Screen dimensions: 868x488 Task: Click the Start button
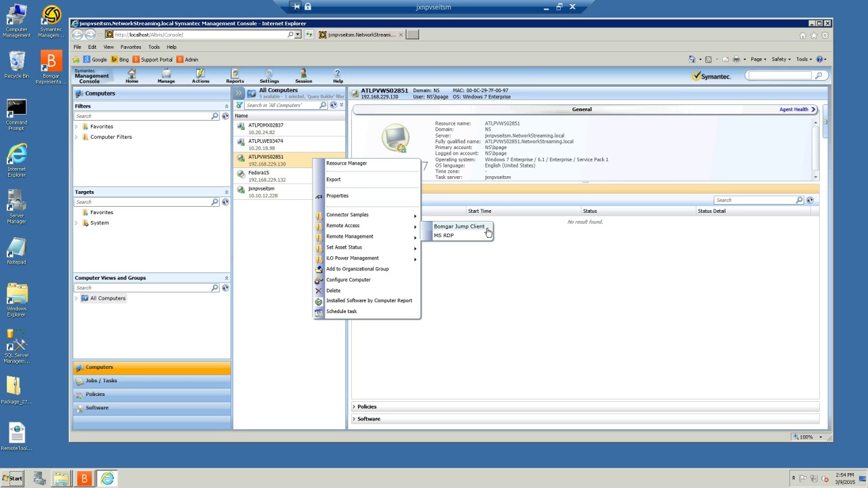click(x=12, y=479)
